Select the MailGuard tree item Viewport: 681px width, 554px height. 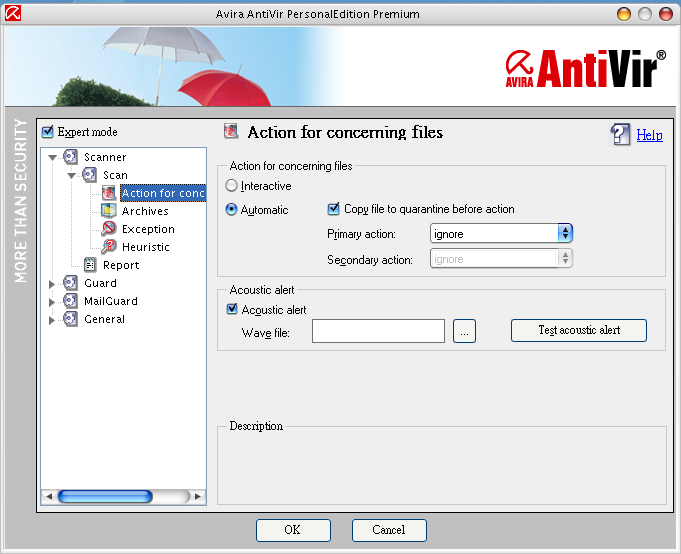[x=111, y=301]
